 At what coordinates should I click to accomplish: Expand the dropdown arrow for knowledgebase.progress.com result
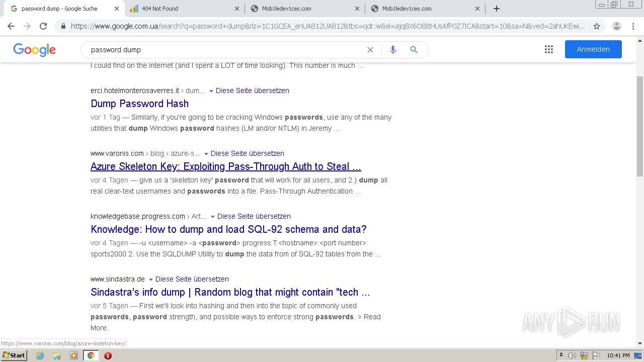click(x=213, y=217)
